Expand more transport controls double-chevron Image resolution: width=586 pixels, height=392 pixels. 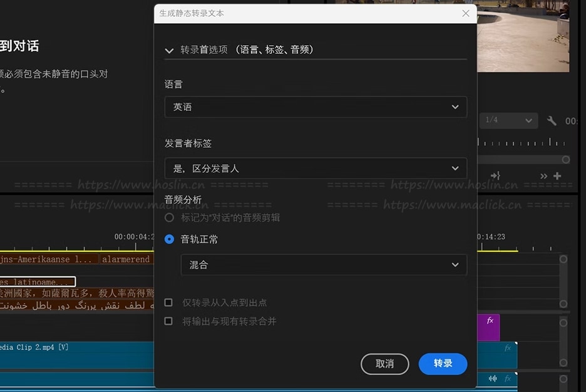[543, 176]
